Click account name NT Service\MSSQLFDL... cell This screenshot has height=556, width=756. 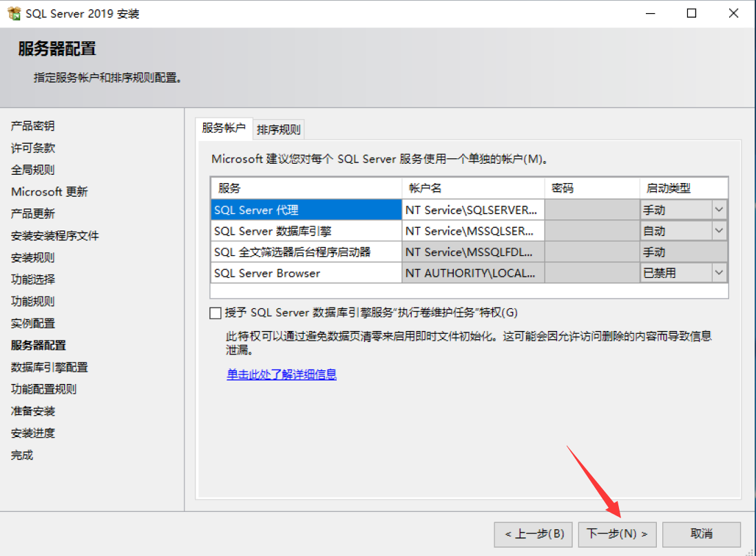(473, 252)
